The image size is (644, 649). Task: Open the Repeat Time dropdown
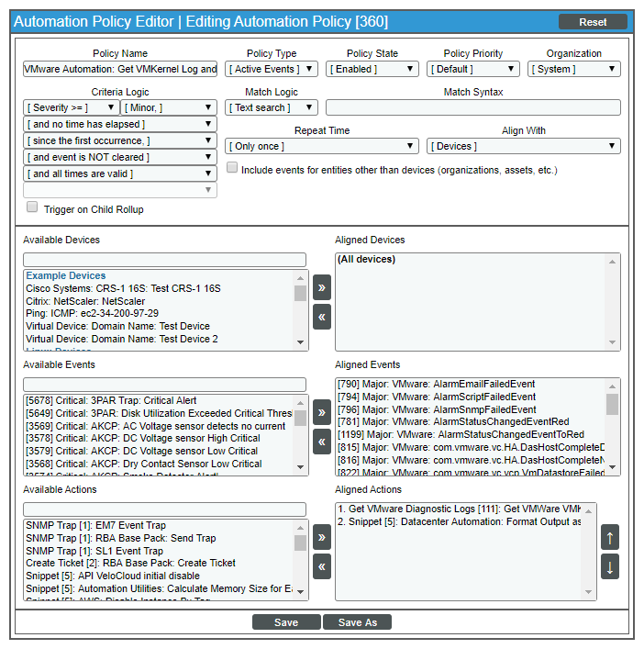(322, 146)
